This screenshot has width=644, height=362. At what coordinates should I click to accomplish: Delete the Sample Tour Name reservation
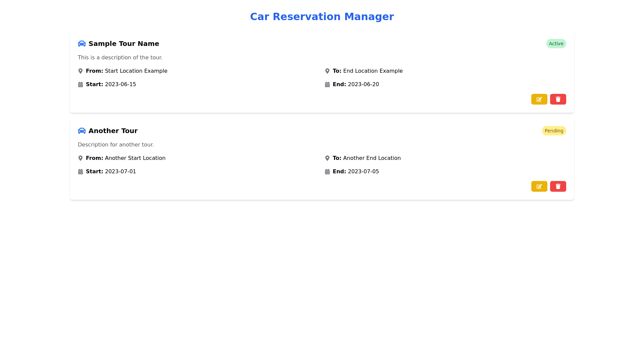[x=558, y=99]
